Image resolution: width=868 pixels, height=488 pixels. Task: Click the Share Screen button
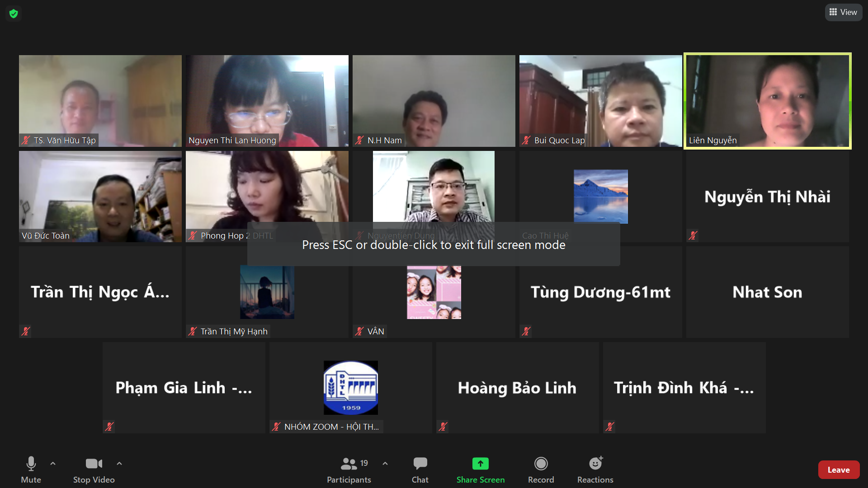[480, 470]
